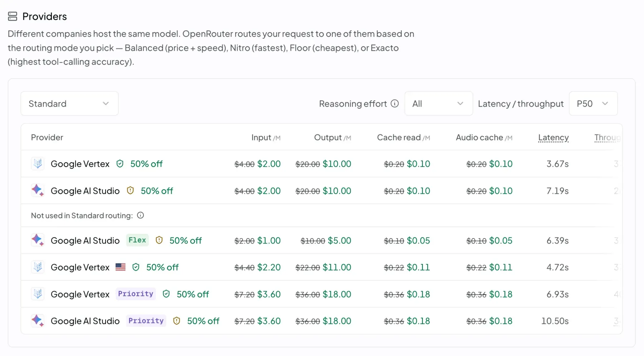Click the Not used in Standard routing label
Viewport: 644px width, 356px height.
tap(82, 215)
